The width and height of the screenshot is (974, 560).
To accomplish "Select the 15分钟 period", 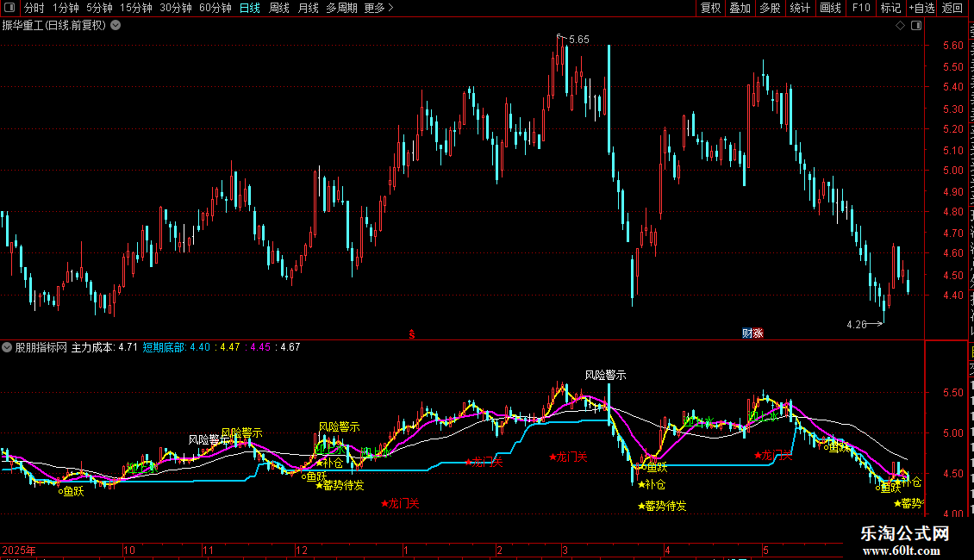I will (x=136, y=8).
